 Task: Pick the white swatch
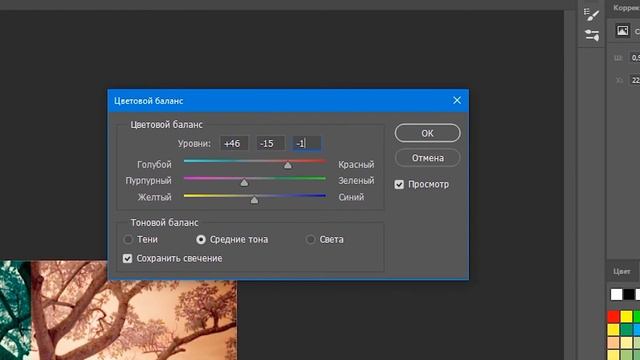click(616, 294)
